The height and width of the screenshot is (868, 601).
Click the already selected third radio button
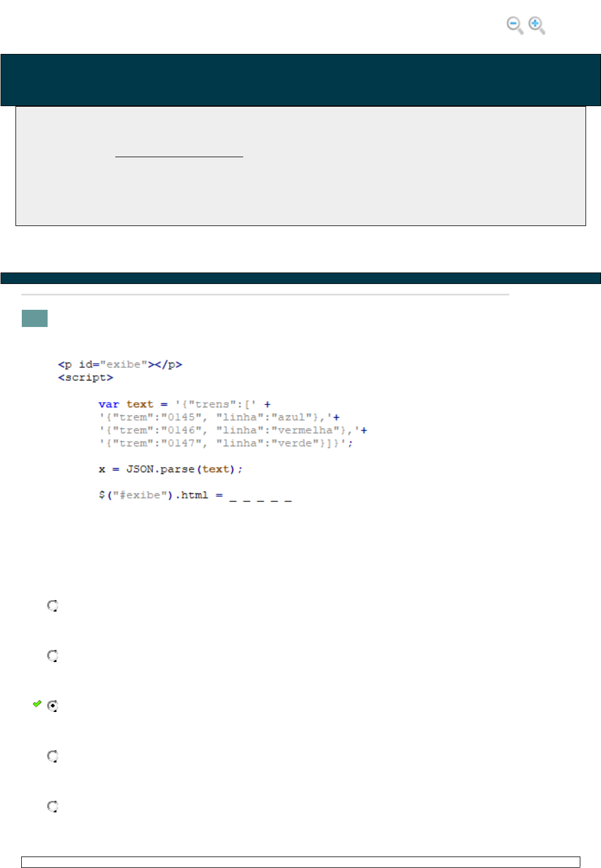(53, 706)
